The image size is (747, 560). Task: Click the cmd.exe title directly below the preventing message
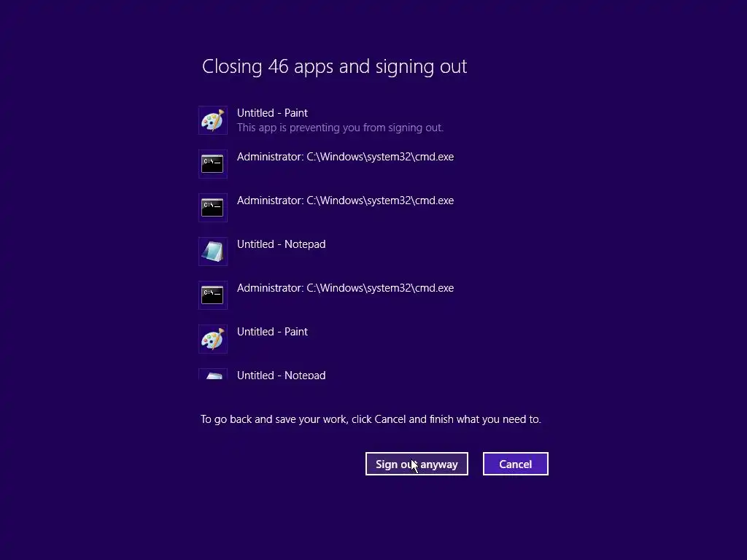coord(345,157)
